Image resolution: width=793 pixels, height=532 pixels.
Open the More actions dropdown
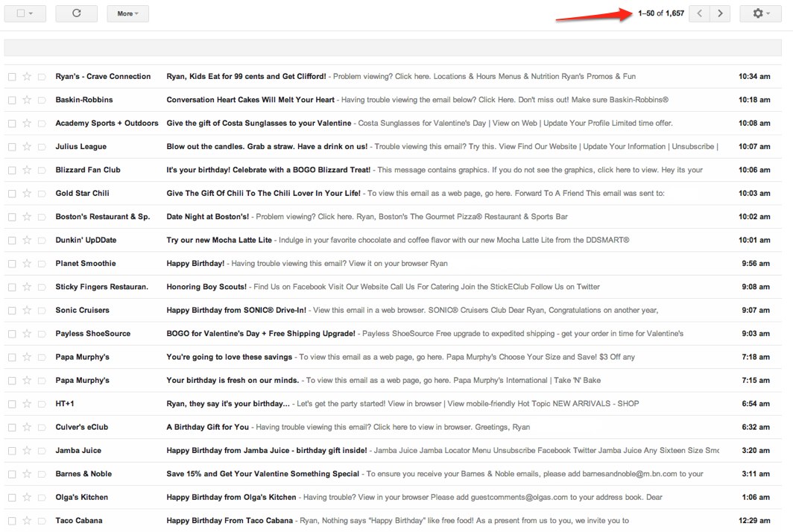(x=128, y=13)
